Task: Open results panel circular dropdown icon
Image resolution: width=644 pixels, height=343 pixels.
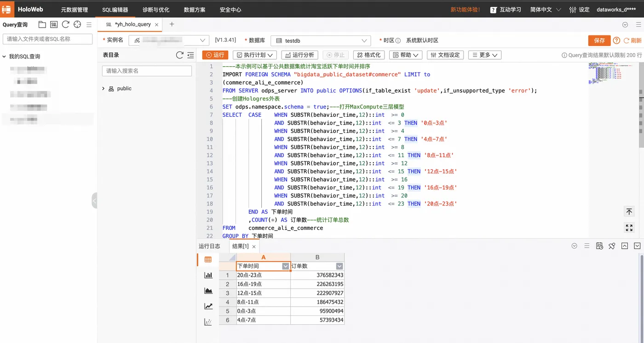Action: click(574, 246)
